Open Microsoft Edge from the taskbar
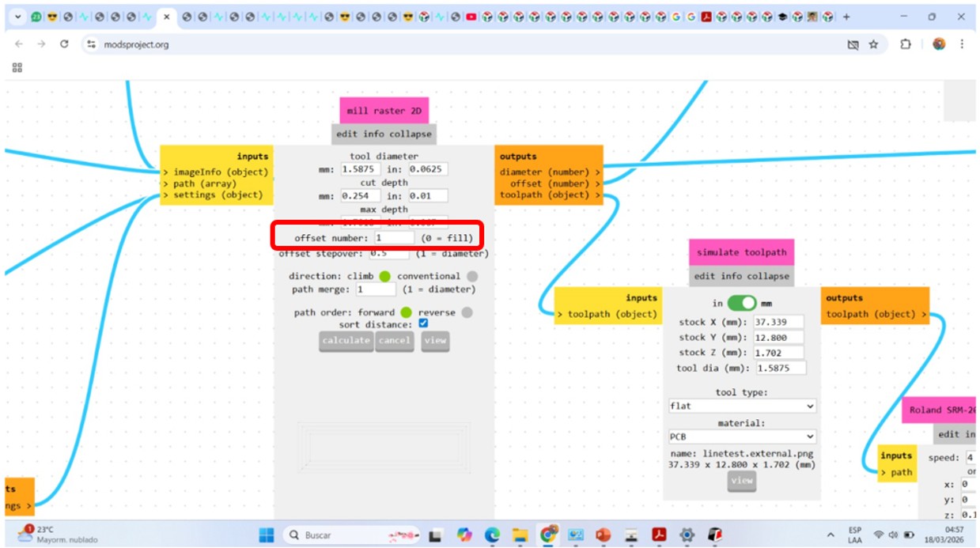 [x=492, y=535]
